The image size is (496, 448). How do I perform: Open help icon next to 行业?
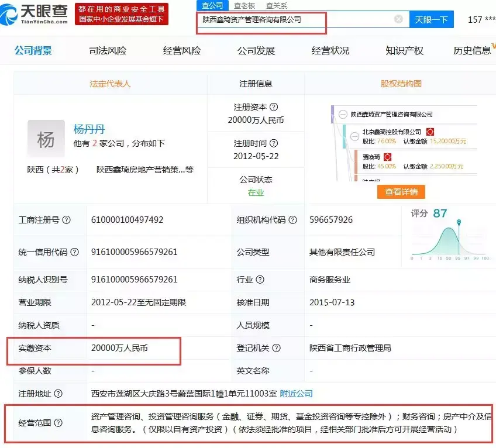[x=260, y=280]
